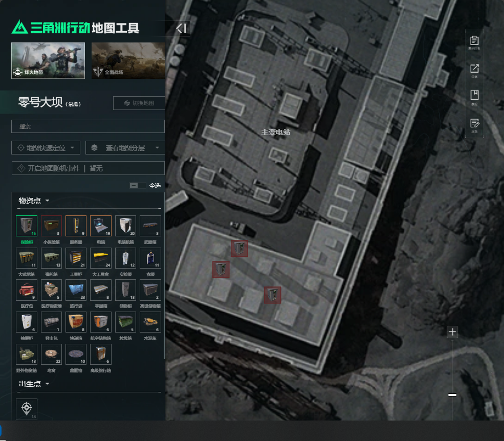Screen dimensions: 504x441
Task: Click 开启地图随机事件 button
Action: point(87,168)
